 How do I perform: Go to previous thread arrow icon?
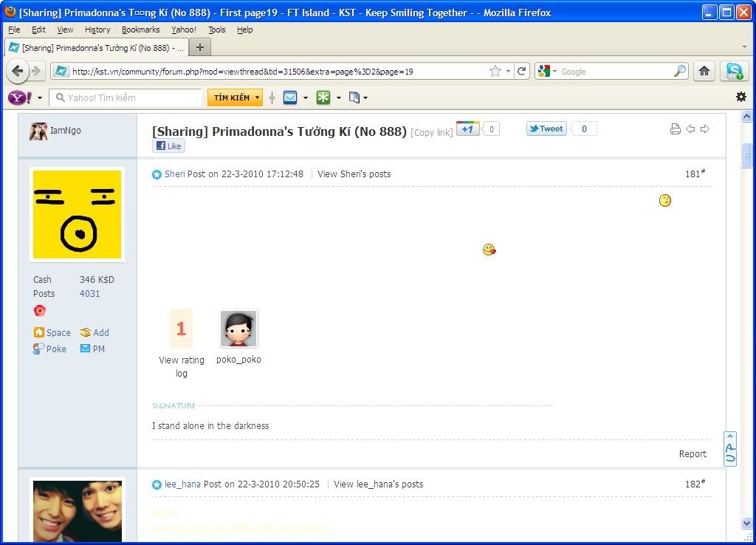pos(690,128)
